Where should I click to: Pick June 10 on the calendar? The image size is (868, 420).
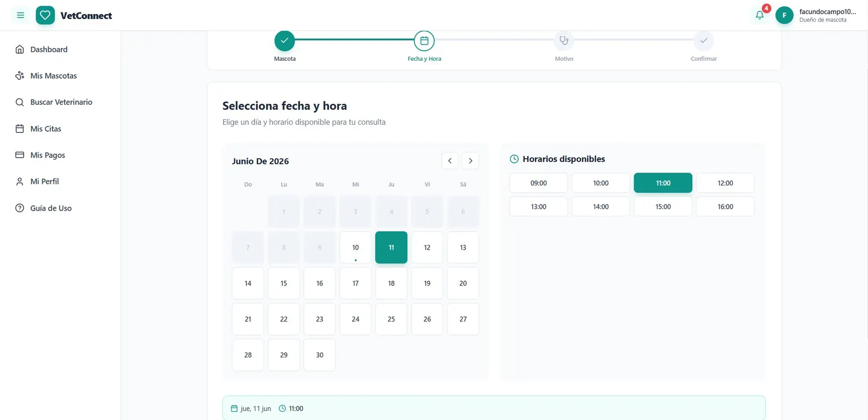(x=355, y=247)
